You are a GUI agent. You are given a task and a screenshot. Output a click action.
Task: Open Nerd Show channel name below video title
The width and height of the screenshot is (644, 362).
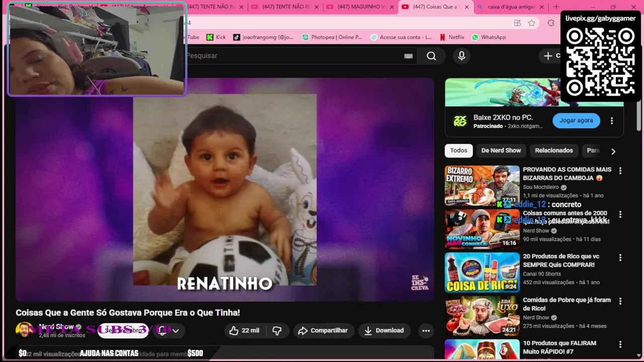(x=56, y=327)
